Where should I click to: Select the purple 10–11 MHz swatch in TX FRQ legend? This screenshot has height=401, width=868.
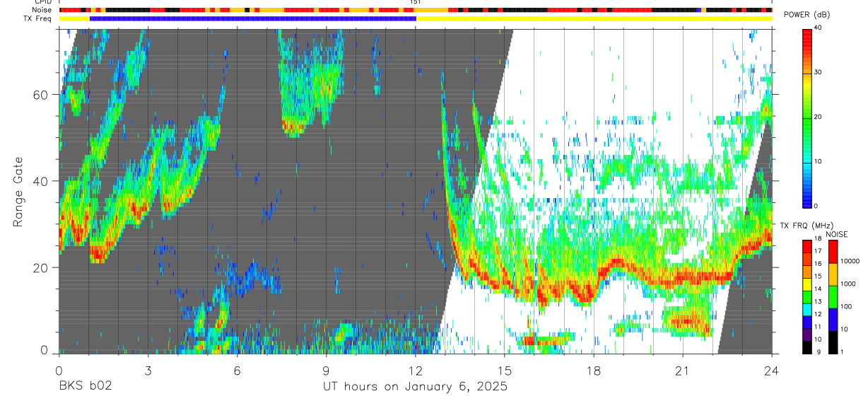point(807,335)
